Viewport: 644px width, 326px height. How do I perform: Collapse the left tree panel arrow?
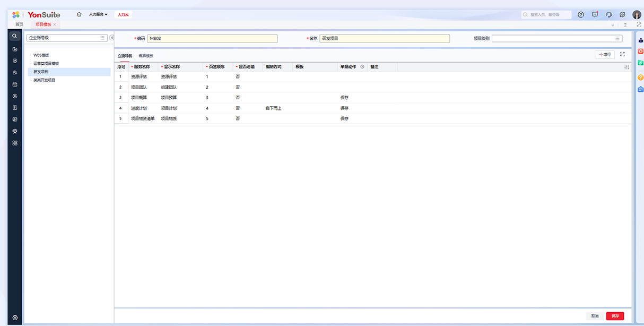(112, 38)
